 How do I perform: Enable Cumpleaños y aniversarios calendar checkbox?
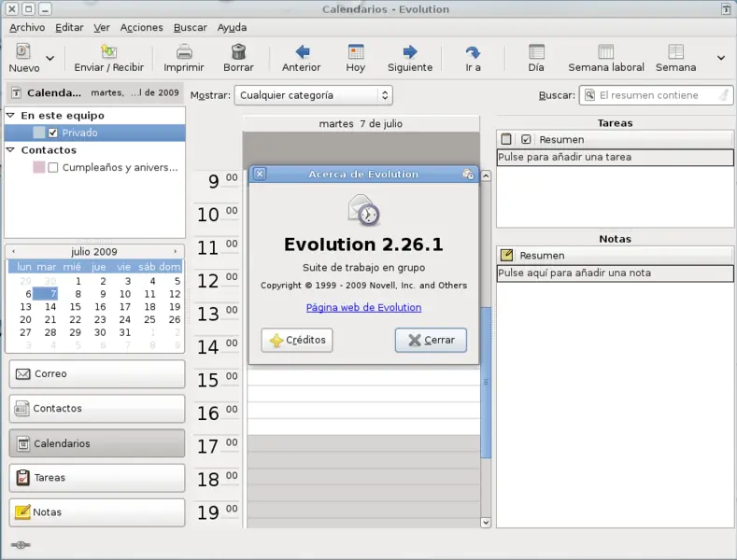(x=53, y=167)
